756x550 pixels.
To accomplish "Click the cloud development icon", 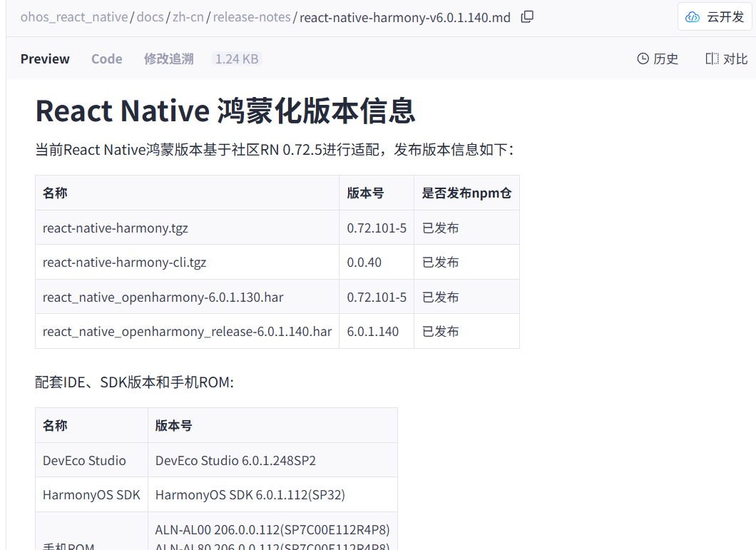I will click(x=693, y=17).
